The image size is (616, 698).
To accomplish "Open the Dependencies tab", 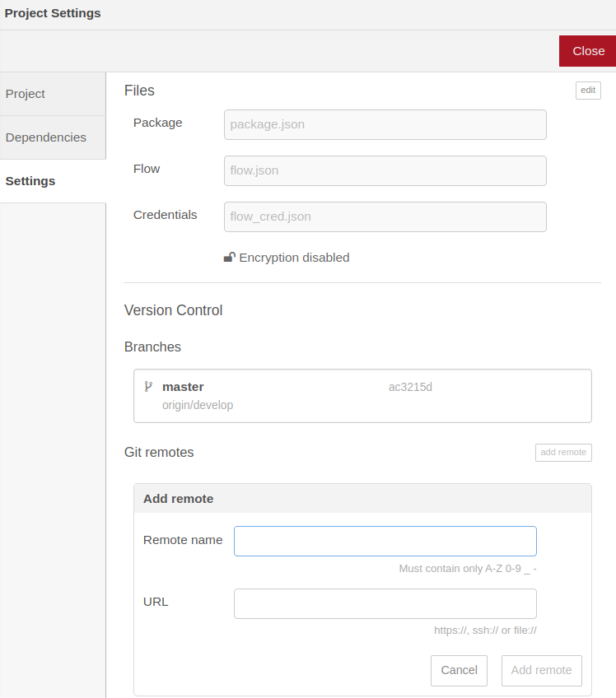I will pyautogui.click(x=45, y=137).
